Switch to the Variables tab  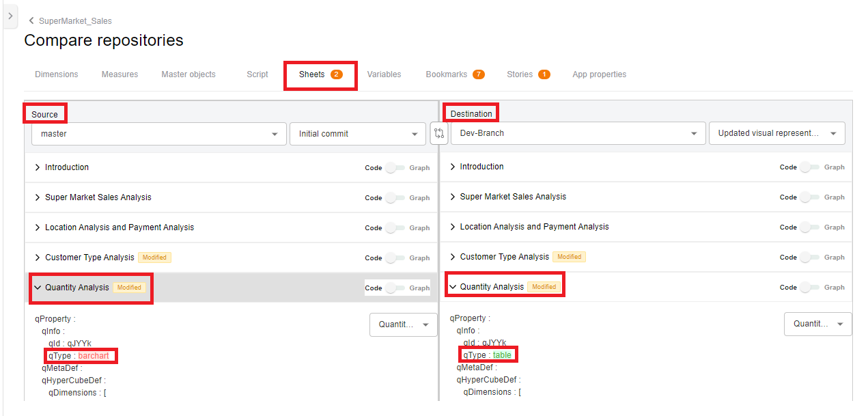pyautogui.click(x=384, y=74)
